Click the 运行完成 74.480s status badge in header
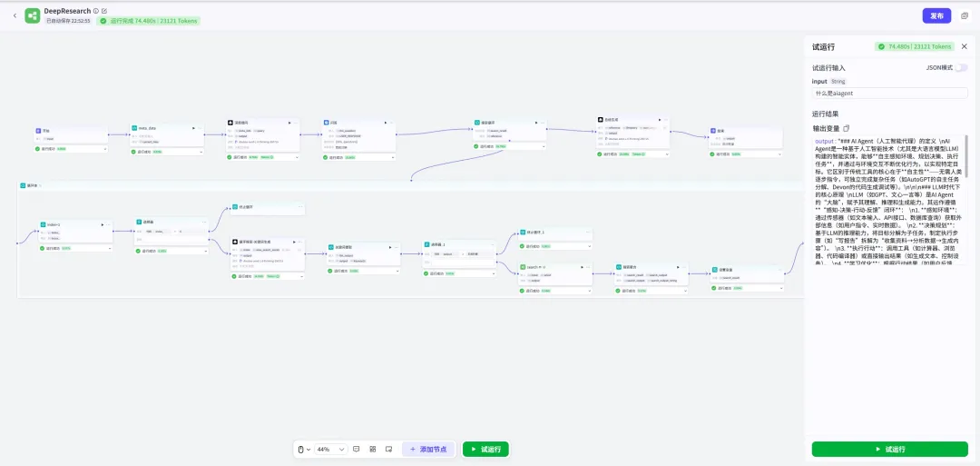Screen dimensions: 980x466 pos(149,21)
